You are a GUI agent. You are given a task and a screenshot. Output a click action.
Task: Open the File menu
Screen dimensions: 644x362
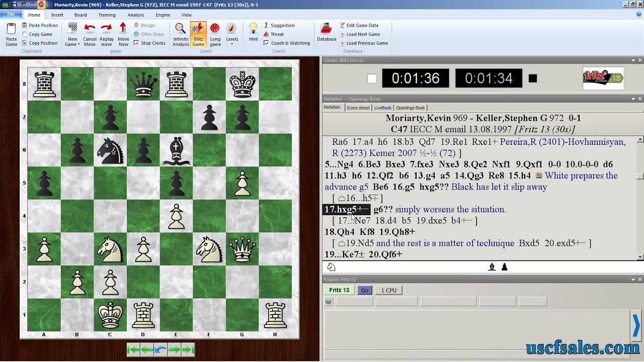tap(11, 15)
